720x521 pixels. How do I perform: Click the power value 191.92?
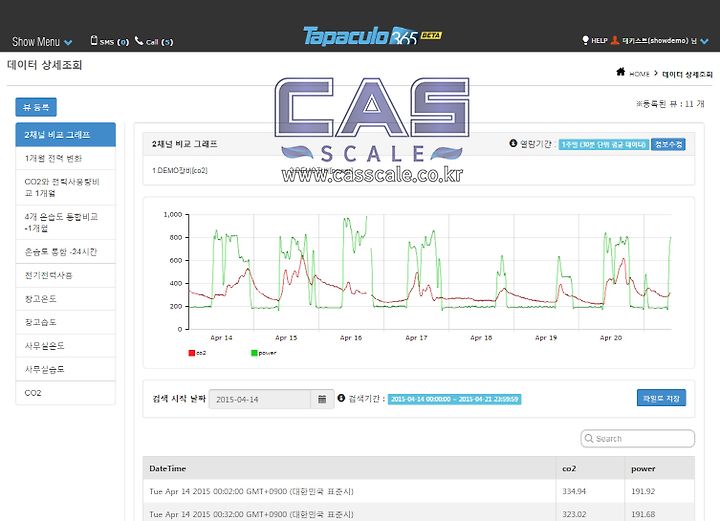pyautogui.click(x=643, y=491)
